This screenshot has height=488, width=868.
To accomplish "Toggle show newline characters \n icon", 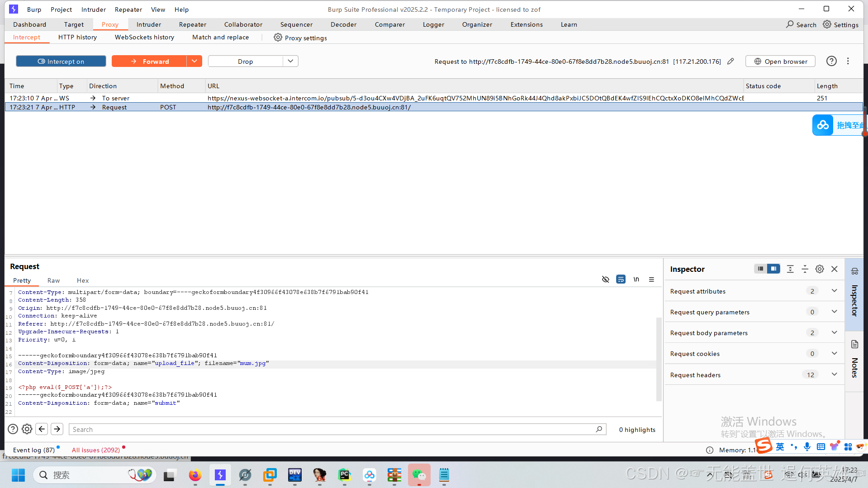I will [636, 280].
